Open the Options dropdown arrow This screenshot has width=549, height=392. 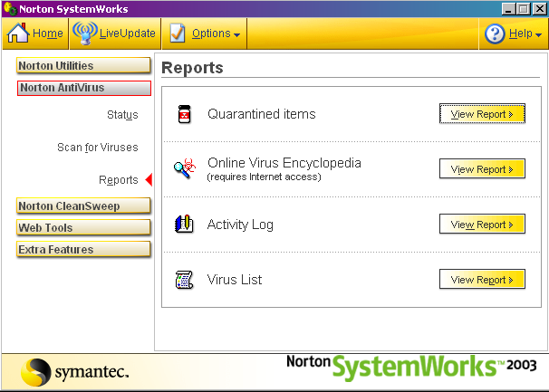236,34
